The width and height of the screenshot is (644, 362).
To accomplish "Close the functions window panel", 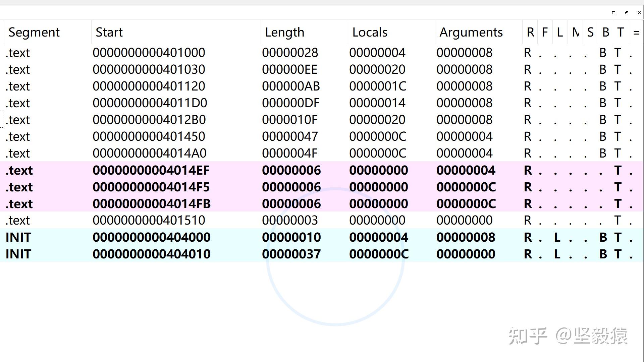I will pyautogui.click(x=639, y=13).
